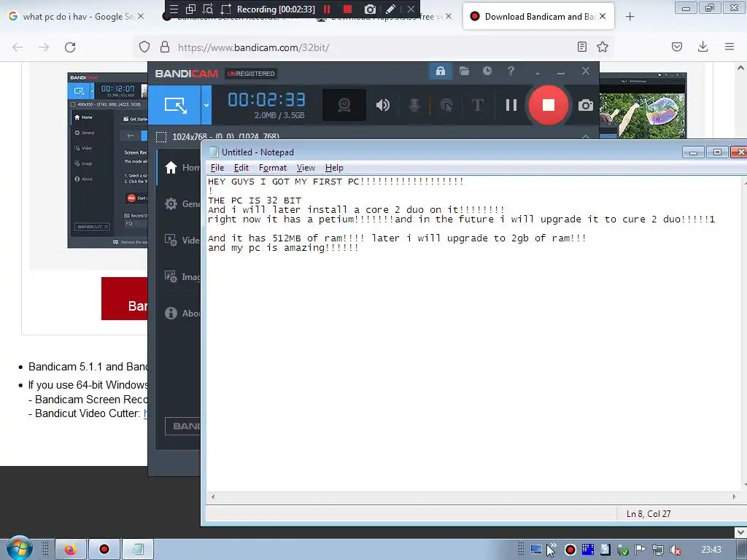Open Notepad Format menu
This screenshot has width=747, height=560.
[x=273, y=168]
